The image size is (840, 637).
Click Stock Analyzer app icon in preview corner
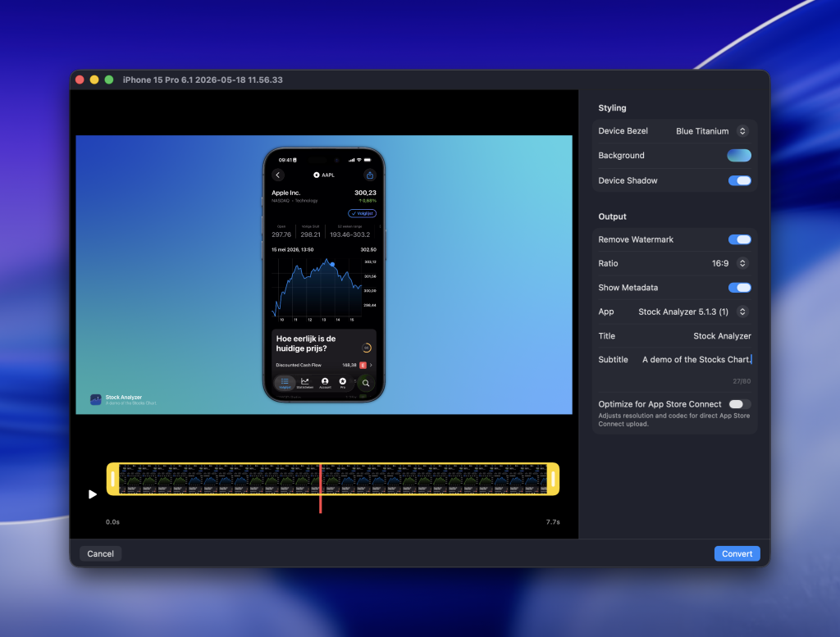[95, 399]
